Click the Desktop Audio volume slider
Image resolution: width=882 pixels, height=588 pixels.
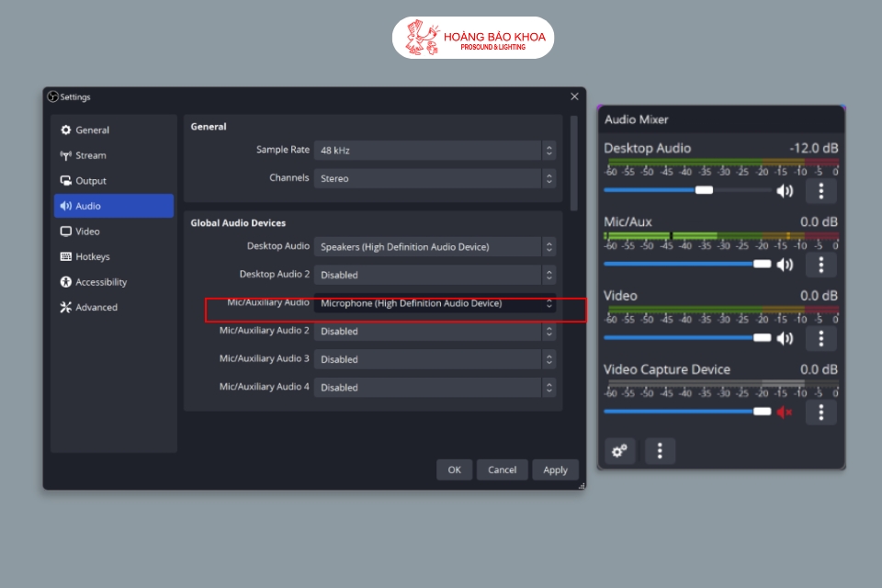pyautogui.click(x=687, y=190)
